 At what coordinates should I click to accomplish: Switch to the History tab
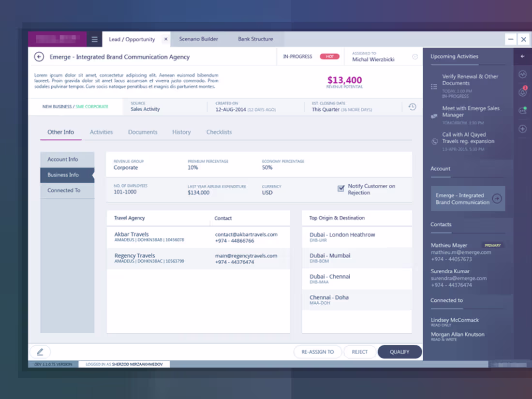coord(181,132)
